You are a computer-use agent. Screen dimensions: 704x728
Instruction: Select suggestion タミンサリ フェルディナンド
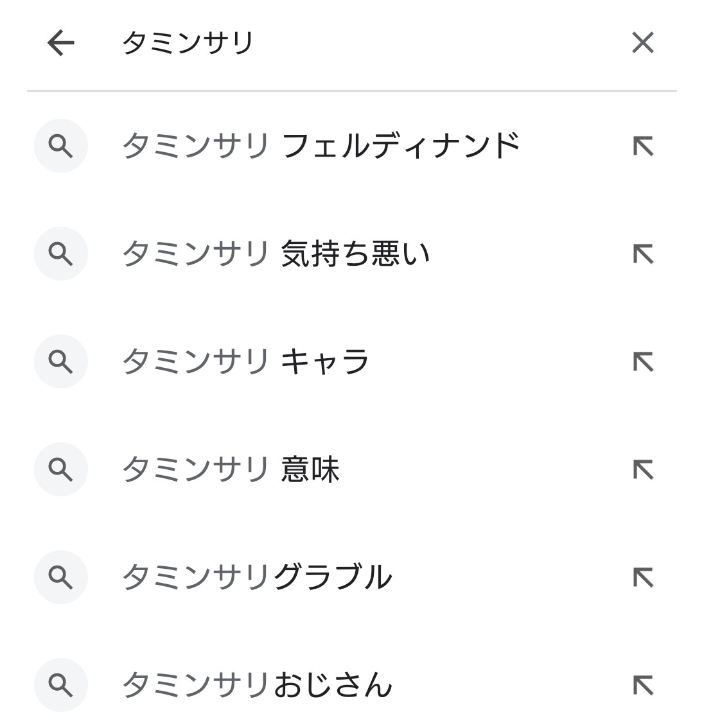[320, 146]
